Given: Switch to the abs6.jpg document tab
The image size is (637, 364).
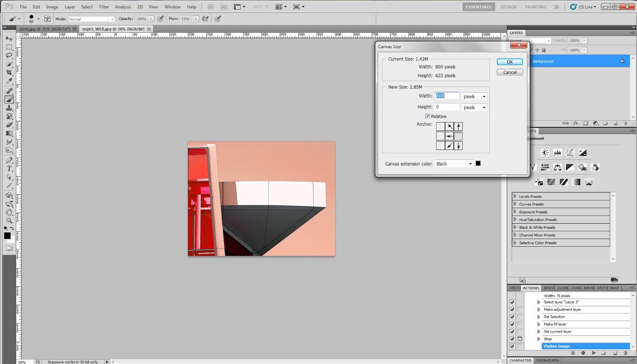Looking at the screenshot, I should [x=45, y=29].
